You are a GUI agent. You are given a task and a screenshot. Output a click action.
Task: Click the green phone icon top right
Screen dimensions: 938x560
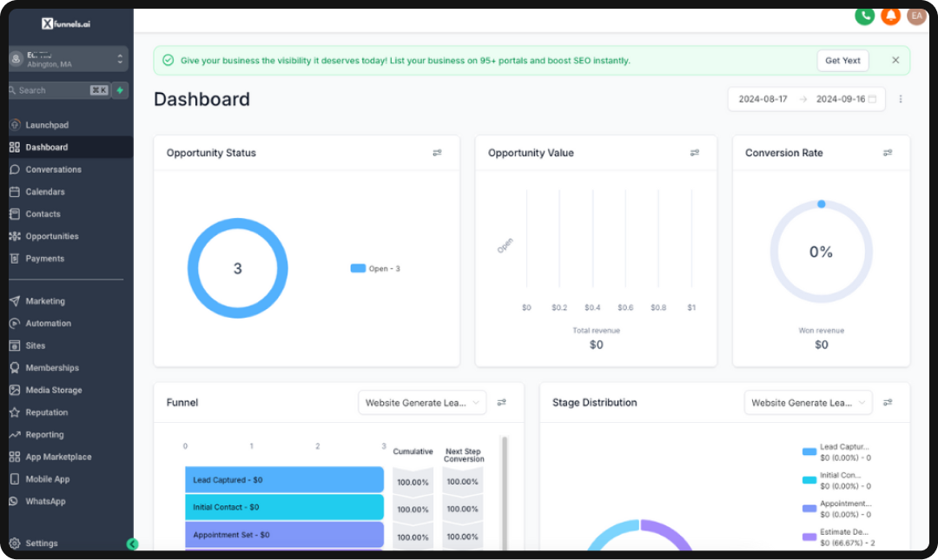click(x=864, y=16)
